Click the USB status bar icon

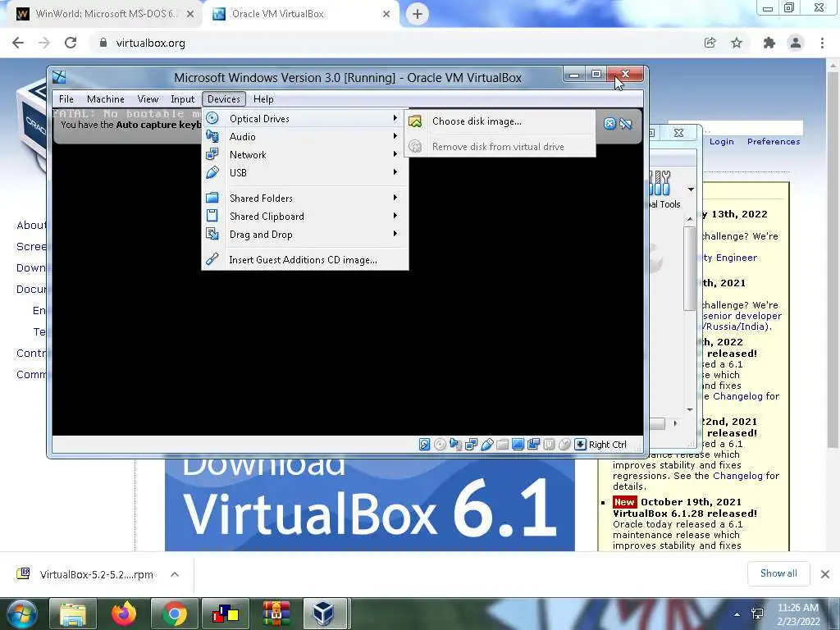tap(487, 444)
